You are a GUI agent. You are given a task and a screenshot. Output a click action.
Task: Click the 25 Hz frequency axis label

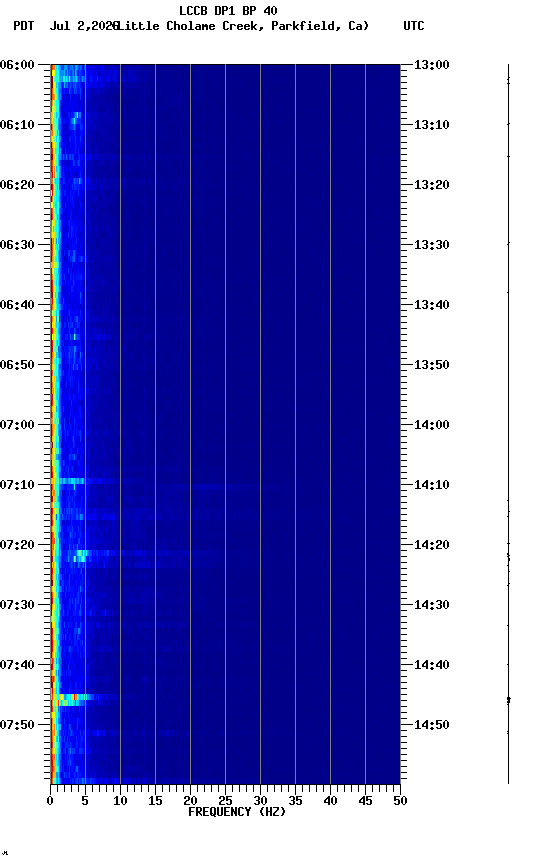[225, 801]
